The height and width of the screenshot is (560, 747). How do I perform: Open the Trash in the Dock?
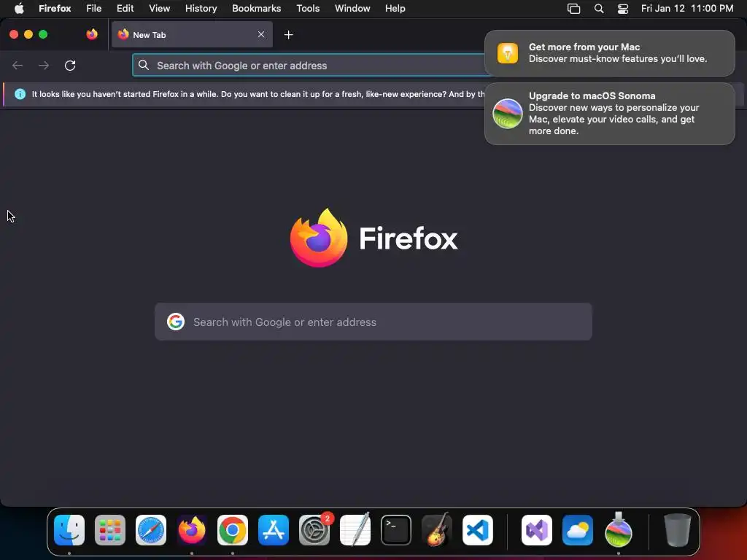[678, 530]
